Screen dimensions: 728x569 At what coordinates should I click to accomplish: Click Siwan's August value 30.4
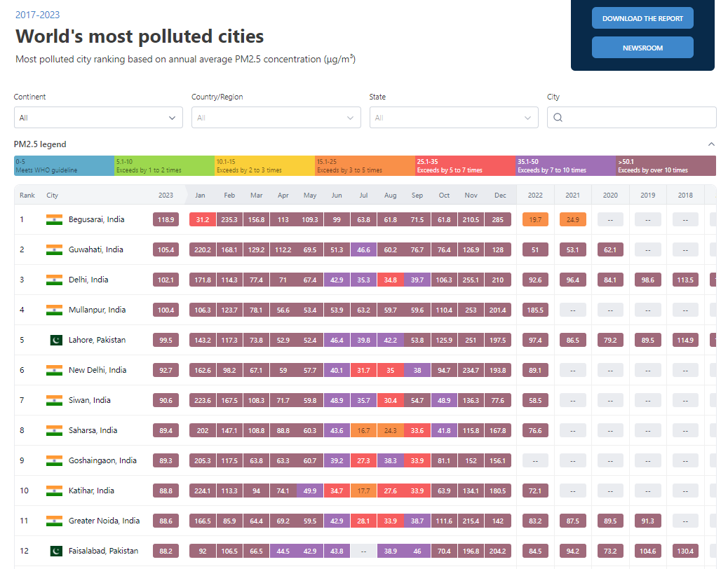[x=391, y=401]
